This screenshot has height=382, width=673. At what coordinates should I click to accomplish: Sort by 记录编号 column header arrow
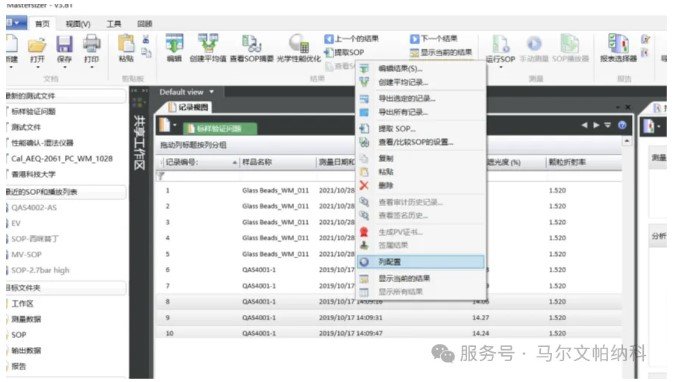pyautogui.click(x=235, y=162)
